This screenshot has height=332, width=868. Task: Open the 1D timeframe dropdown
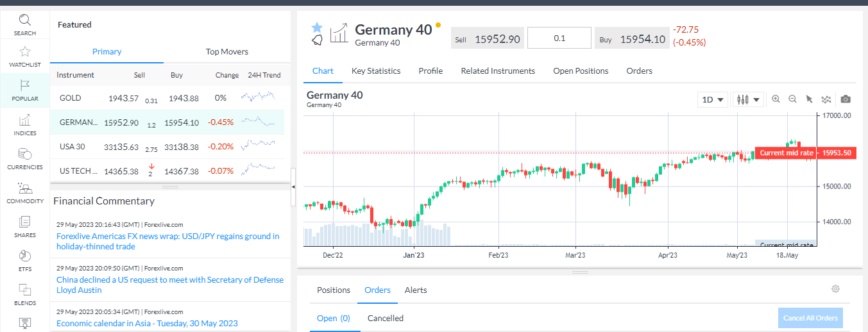713,99
